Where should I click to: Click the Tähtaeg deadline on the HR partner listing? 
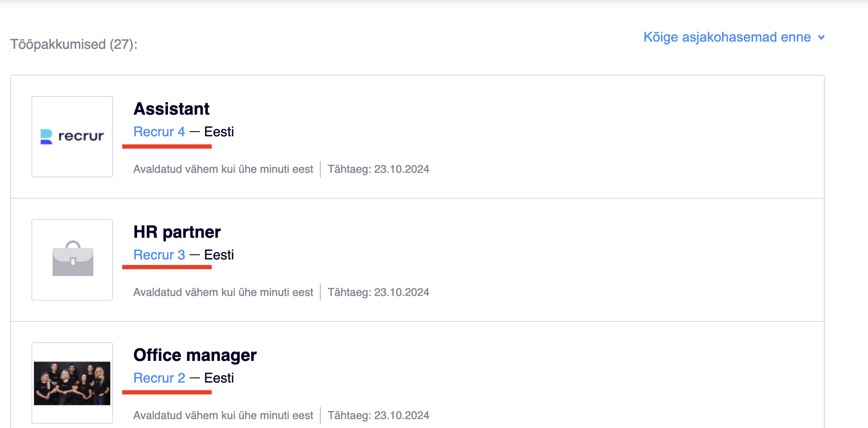point(378,293)
